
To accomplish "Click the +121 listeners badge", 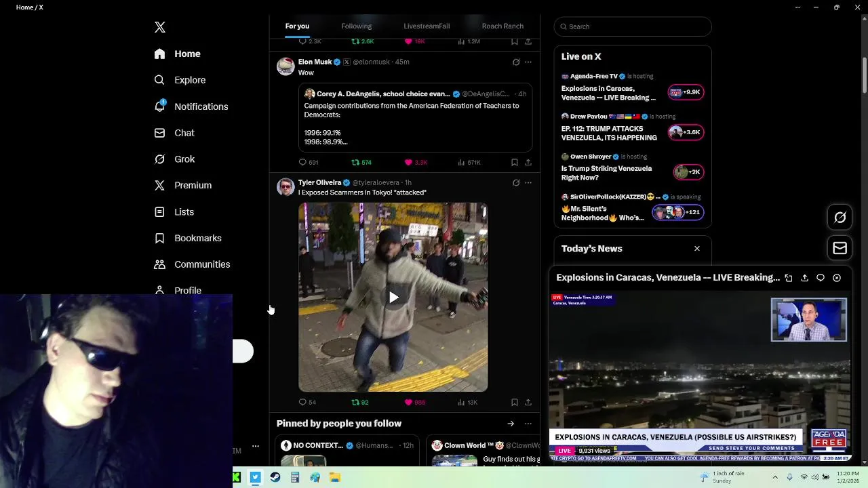I will (x=678, y=212).
